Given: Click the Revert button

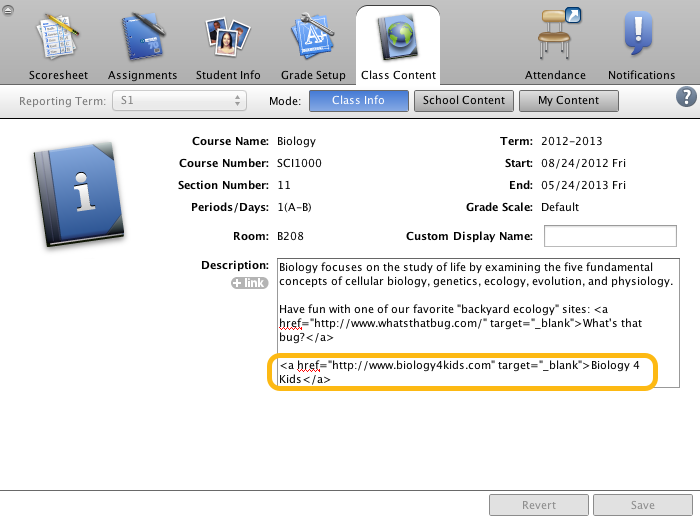Looking at the screenshot, I should coord(539,505).
